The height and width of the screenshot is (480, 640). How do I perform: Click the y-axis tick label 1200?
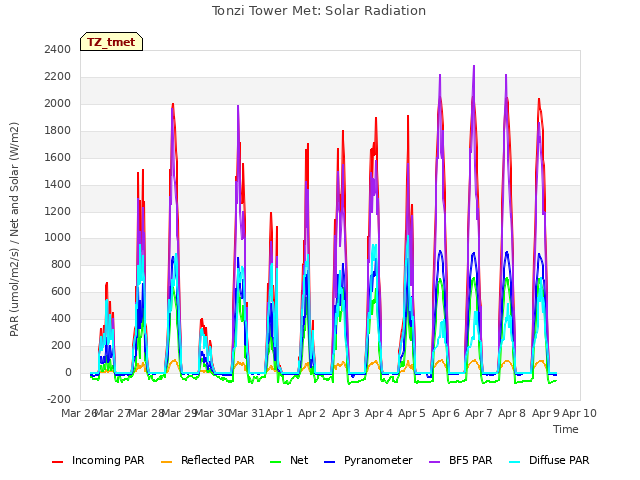[58, 211]
